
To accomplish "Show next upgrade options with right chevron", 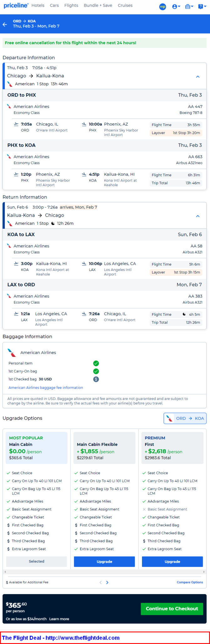I will (x=107, y=583).
